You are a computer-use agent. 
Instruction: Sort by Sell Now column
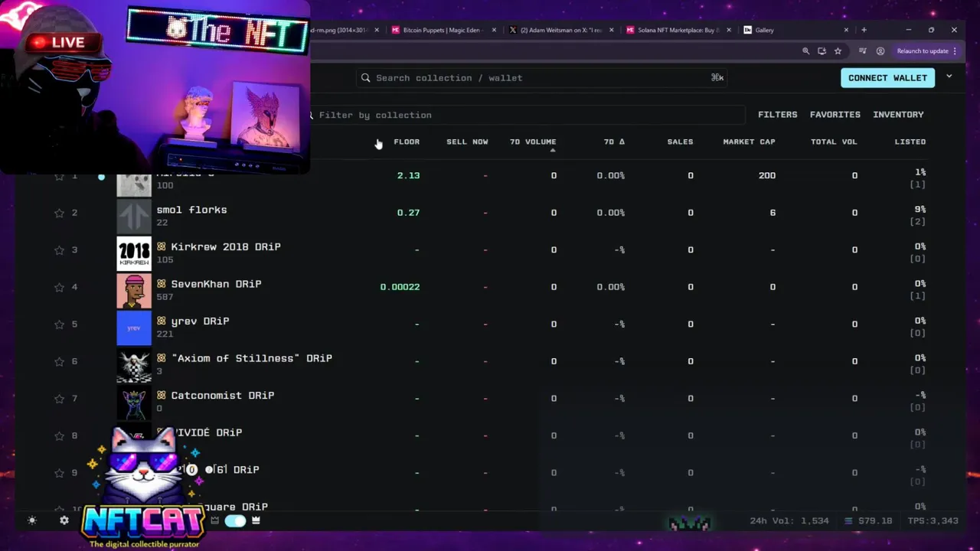[467, 142]
